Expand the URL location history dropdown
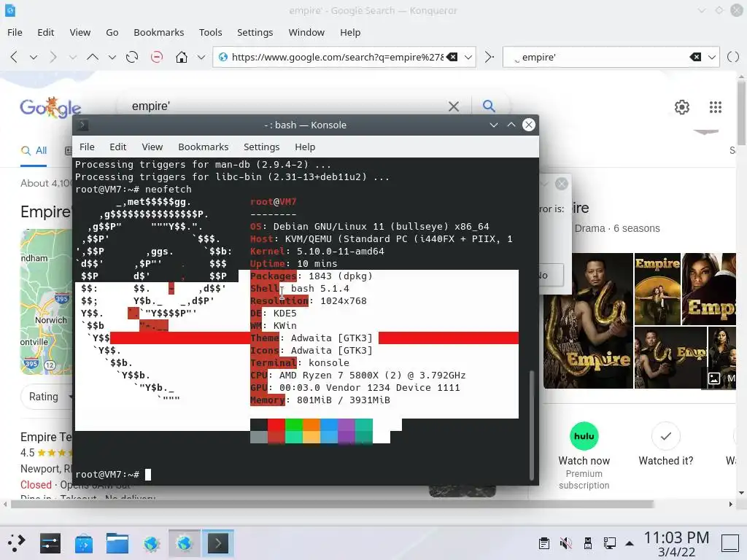 (468, 57)
